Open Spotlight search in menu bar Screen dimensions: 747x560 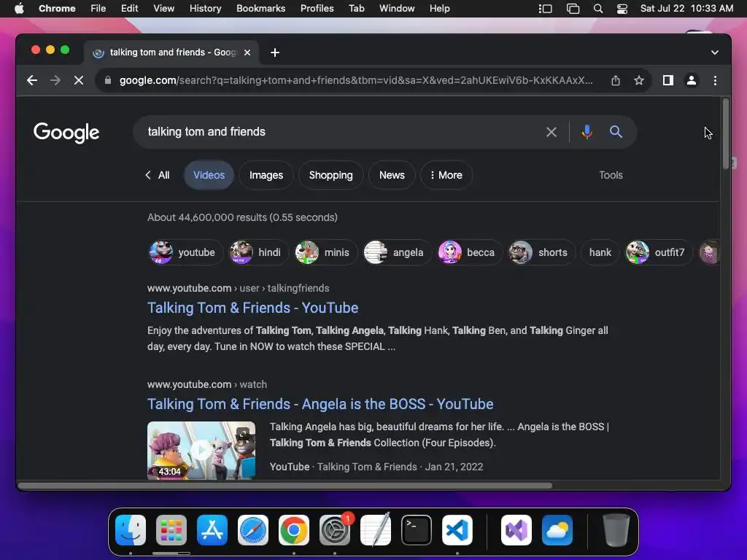pos(598,9)
